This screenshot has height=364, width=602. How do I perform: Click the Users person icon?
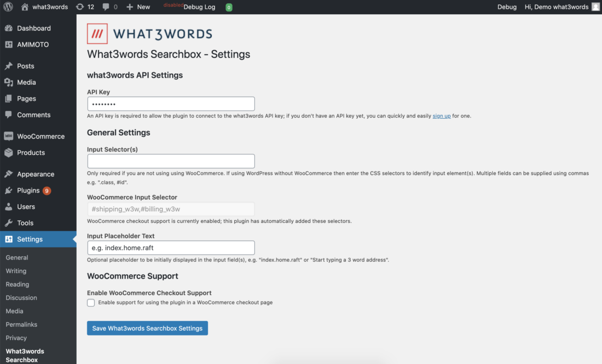pos(8,206)
